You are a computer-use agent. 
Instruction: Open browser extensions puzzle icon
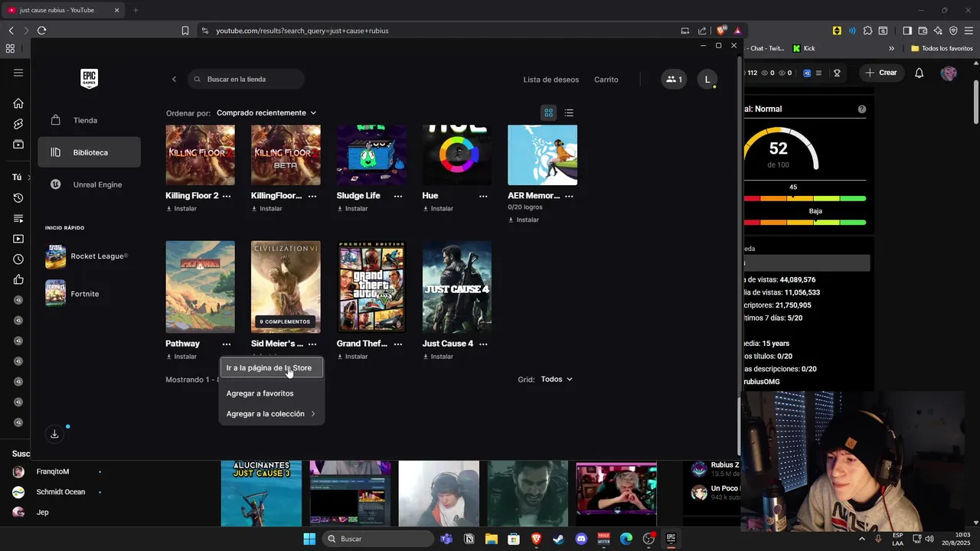tap(867, 31)
